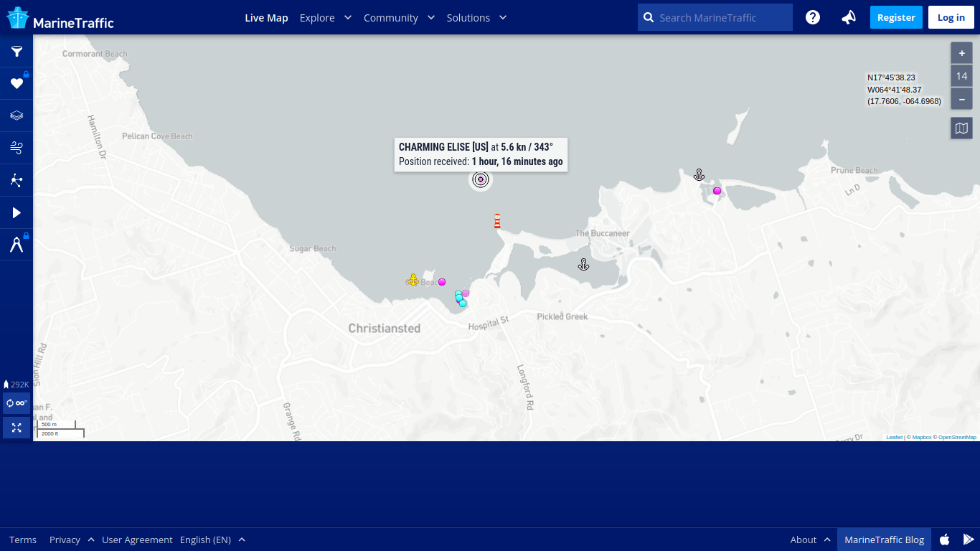Click the coordinates readout box
Viewport: 980px width, 551px height.
(904, 90)
